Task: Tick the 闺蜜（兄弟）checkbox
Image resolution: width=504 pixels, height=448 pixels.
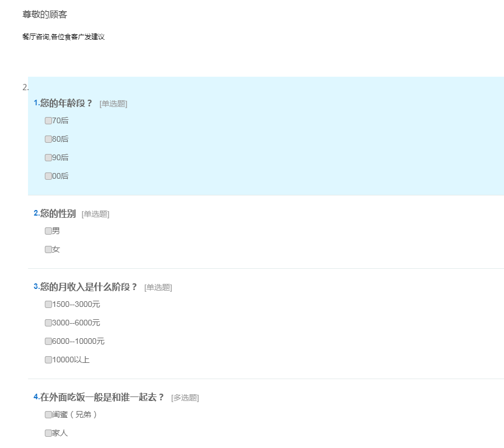Action: point(48,414)
